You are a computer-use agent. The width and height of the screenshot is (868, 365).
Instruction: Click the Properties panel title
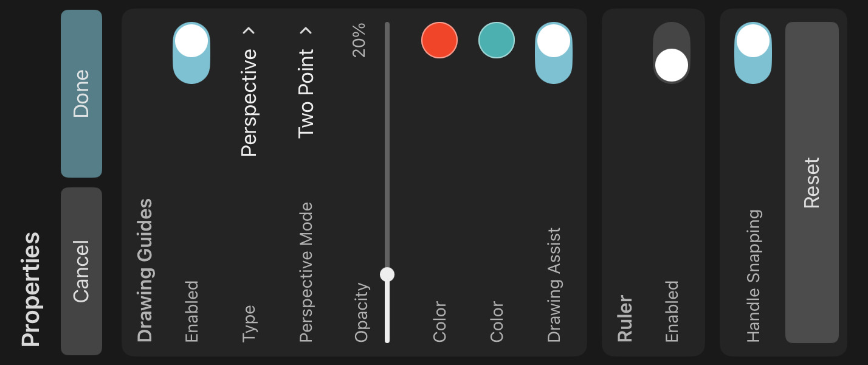[x=30, y=289]
